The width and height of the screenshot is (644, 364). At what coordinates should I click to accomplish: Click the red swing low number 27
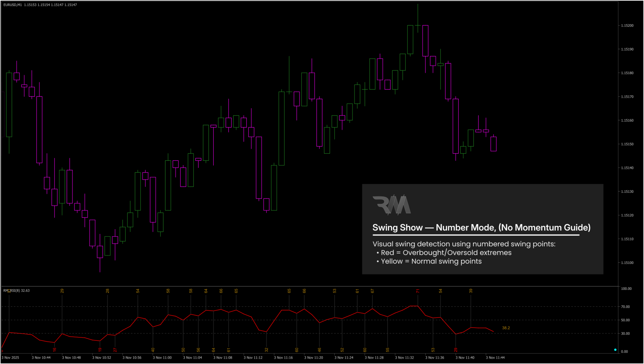(115, 350)
